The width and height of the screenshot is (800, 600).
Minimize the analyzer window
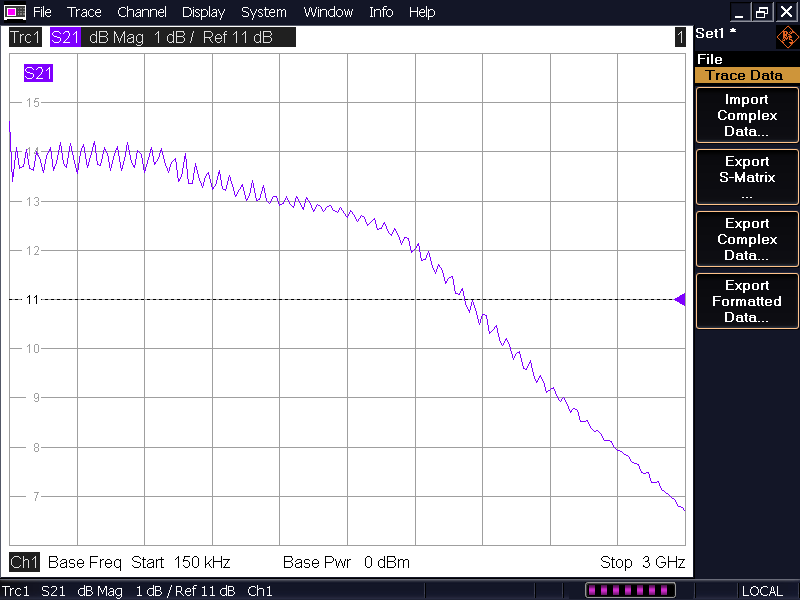click(x=740, y=12)
